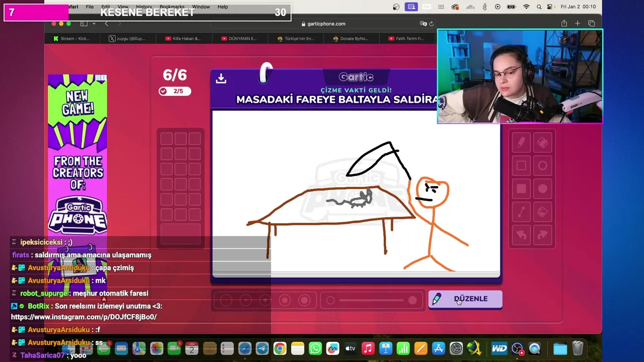Viewport: 644px width, 362px height.
Task: Click the Wi-Fi status icon
Action: pos(526,7)
